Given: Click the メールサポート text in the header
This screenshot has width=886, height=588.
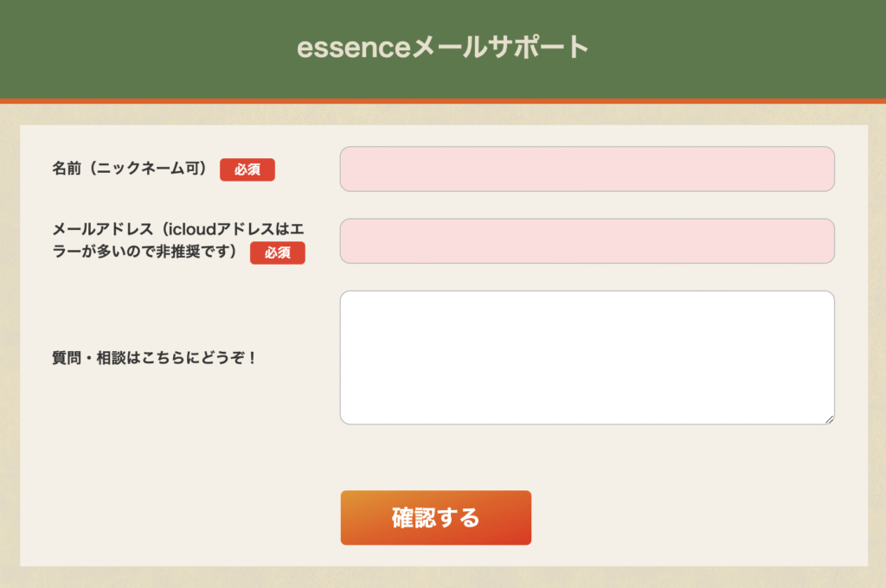Looking at the screenshot, I should click(500, 47).
